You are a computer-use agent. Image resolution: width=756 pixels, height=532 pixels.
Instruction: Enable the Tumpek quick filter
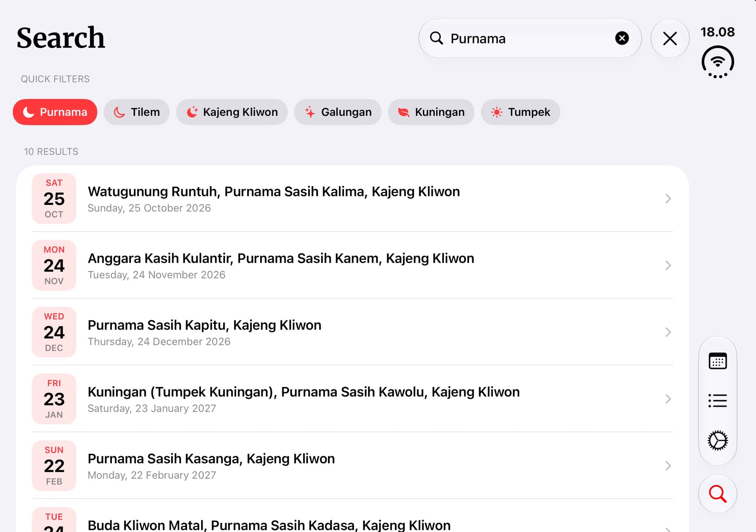tap(520, 112)
